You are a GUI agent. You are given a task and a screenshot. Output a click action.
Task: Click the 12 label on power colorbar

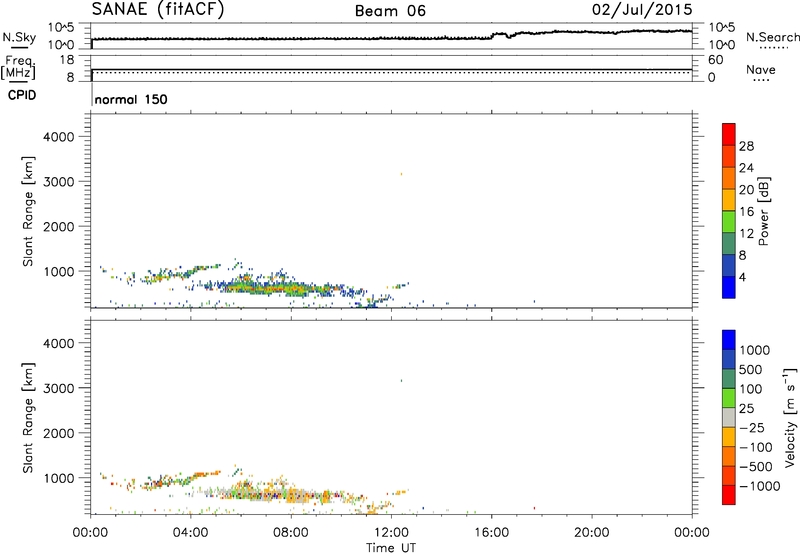tap(746, 234)
